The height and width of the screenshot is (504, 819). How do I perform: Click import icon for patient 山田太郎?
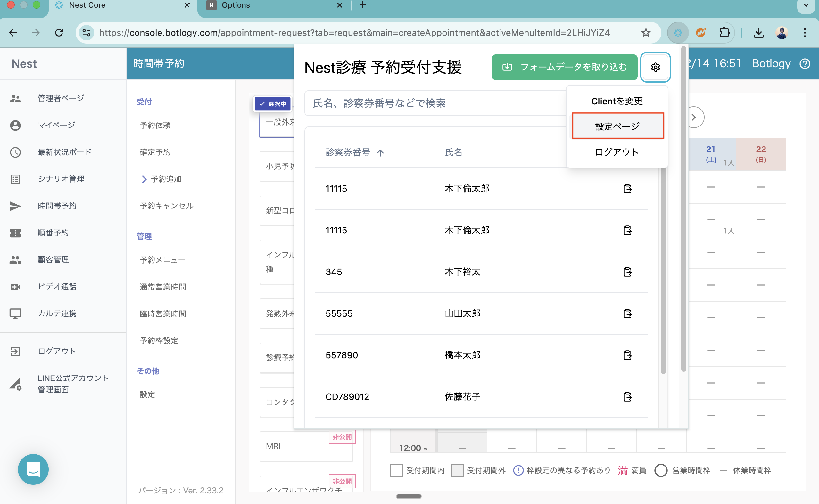627,314
